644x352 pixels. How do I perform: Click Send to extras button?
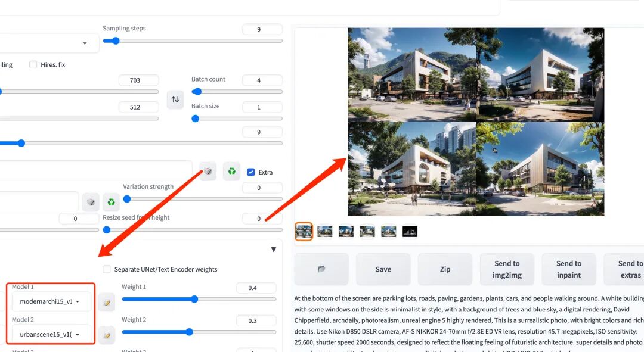[x=624, y=269]
